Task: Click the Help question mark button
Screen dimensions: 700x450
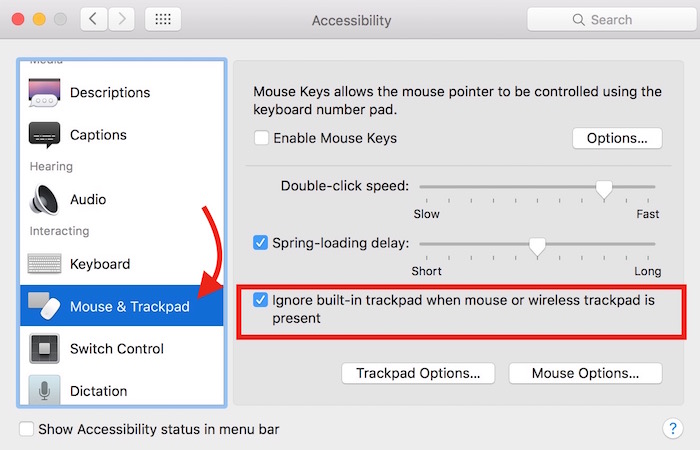Action: pos(672,429)
